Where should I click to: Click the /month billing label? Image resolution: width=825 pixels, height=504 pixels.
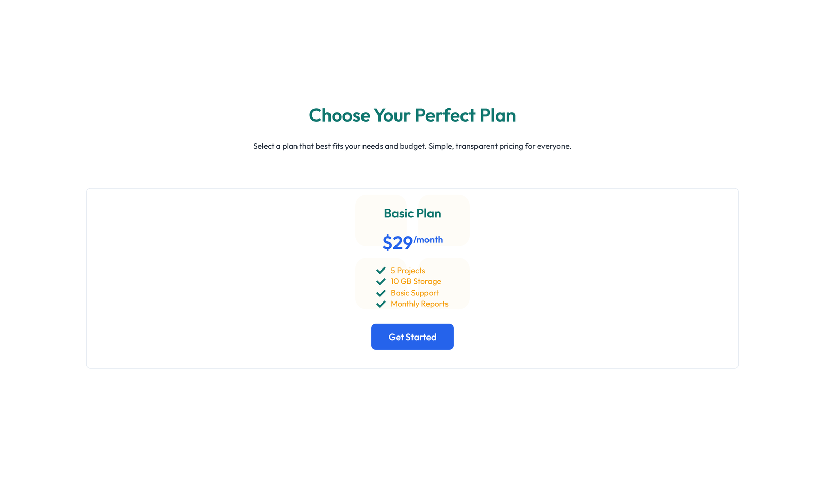point(428,239)
